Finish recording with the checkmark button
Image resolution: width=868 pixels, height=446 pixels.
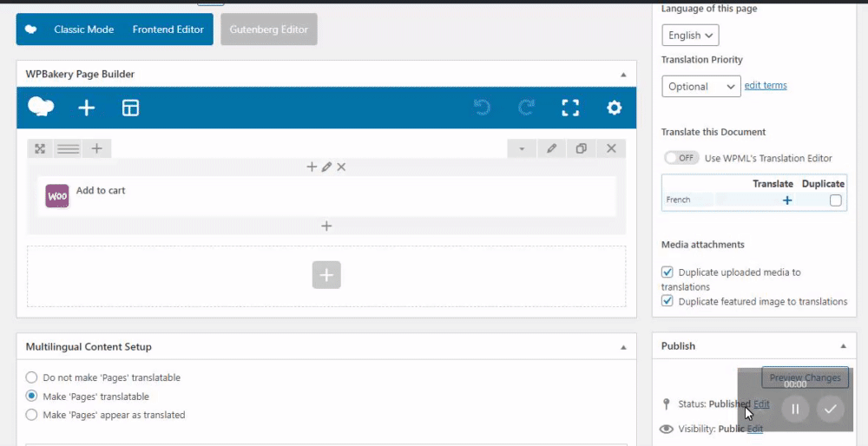[831, 409]
